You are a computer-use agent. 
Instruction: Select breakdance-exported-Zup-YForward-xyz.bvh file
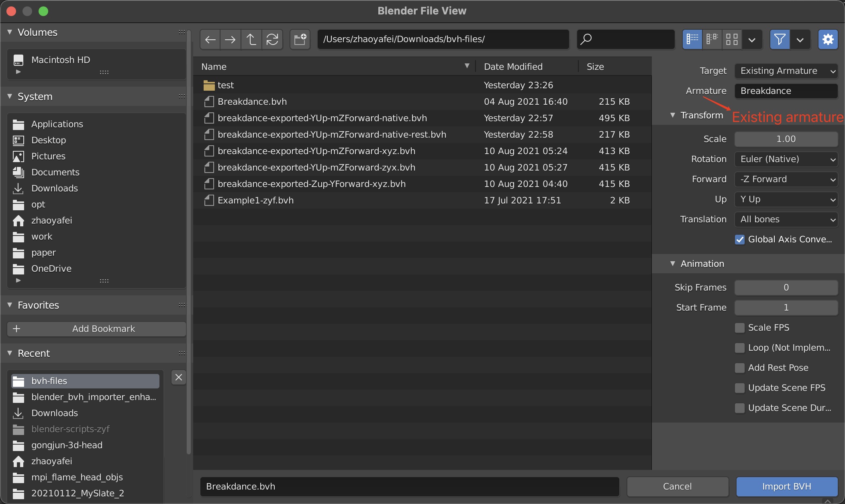pos(311,184)
